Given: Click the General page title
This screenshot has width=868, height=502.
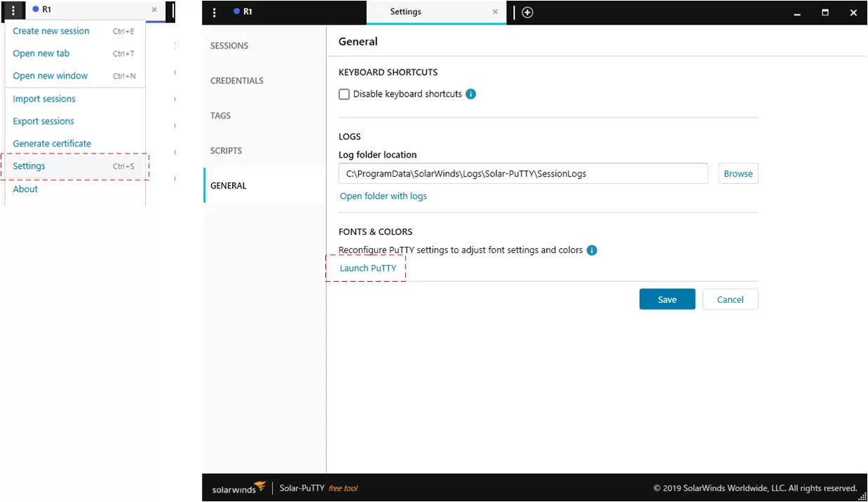Looking at the screenshot, I should coord(358,41).
